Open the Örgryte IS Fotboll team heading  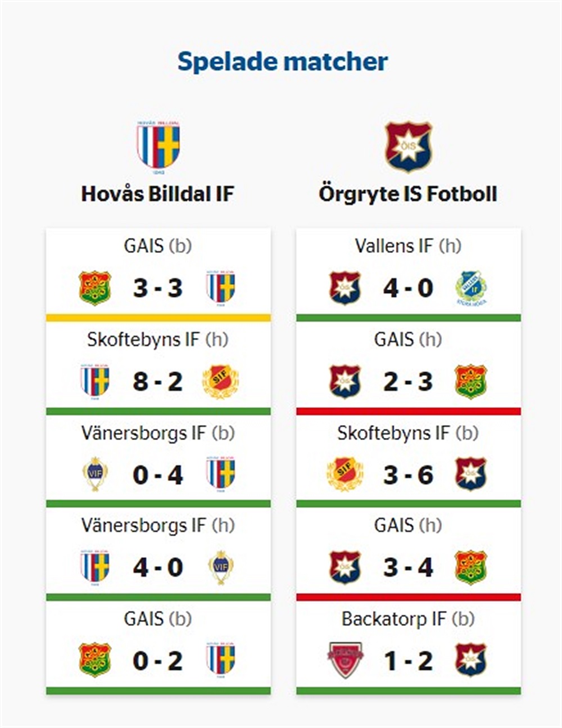[408, 194]
